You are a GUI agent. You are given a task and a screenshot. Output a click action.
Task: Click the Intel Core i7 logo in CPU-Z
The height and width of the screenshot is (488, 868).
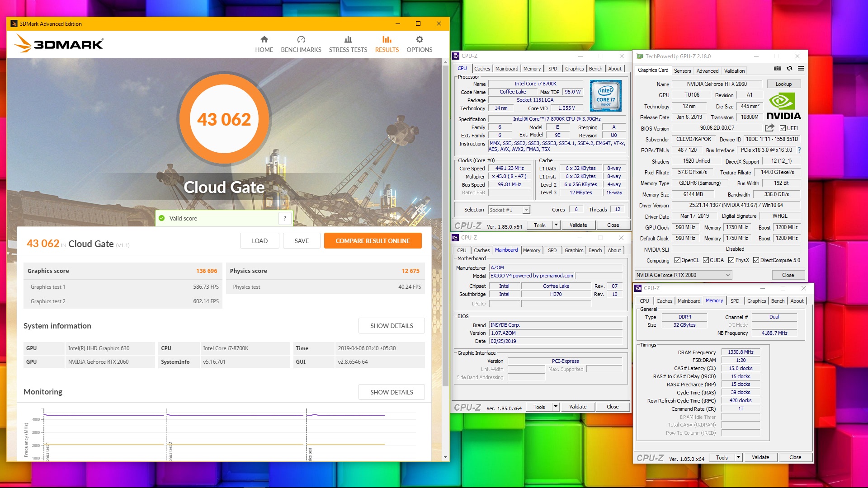(x=606, y=96)
